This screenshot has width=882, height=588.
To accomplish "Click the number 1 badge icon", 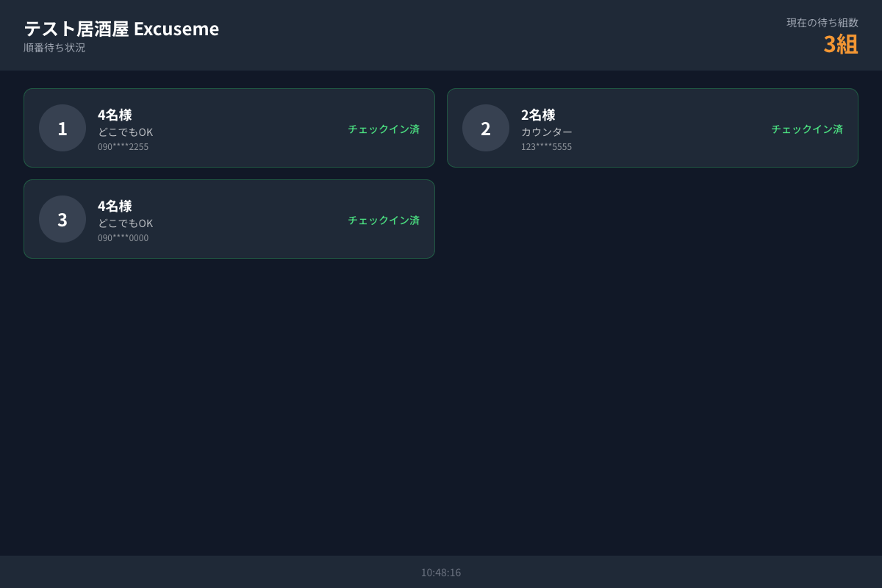I will click(x=62, y=127).
